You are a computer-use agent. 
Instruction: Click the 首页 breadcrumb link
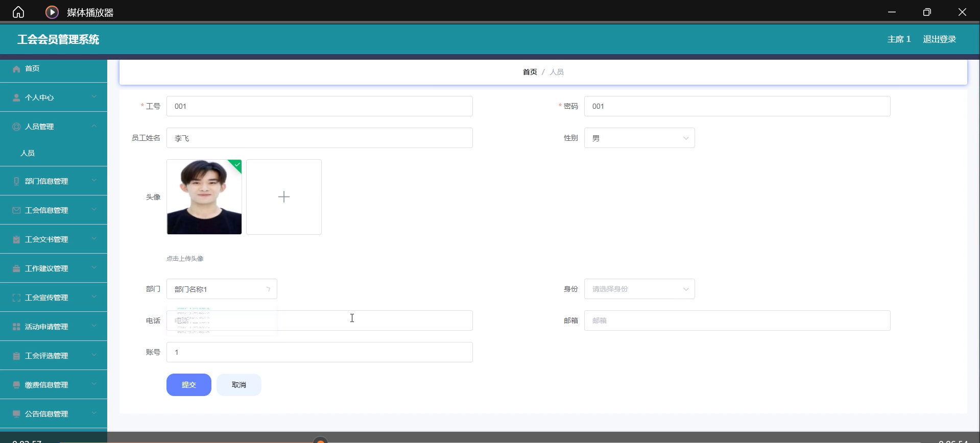click(x=530, y=72)
